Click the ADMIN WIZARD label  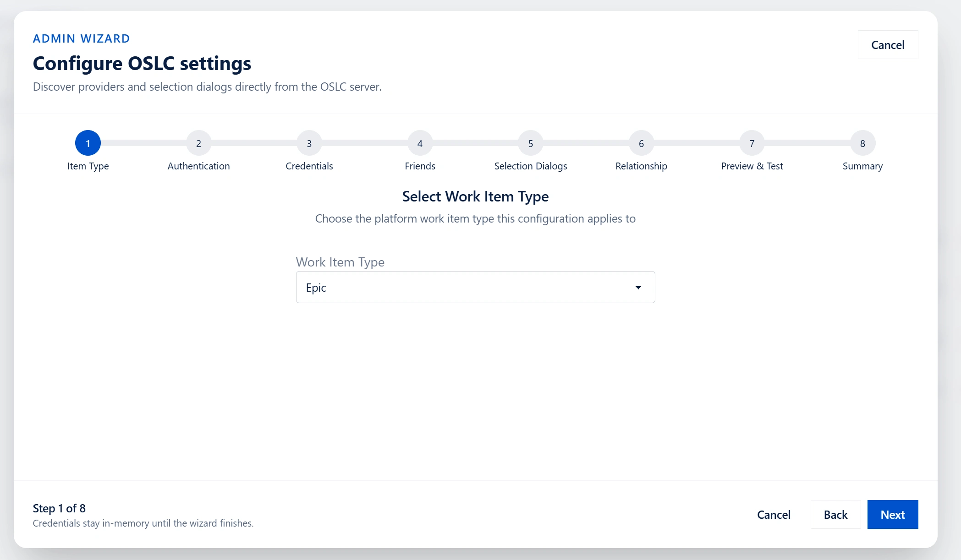click(x=82, y=38)
